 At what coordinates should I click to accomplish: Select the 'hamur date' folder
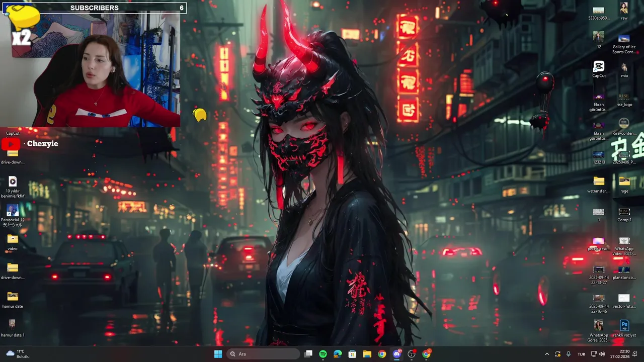click(13, 299)
